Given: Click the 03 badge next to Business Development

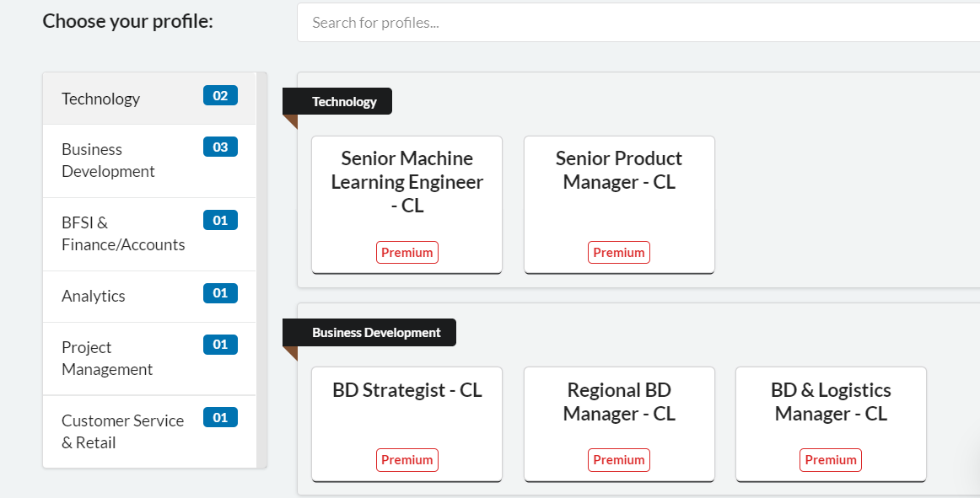Looking at the screenshot, I should click(x=220, y=147).
